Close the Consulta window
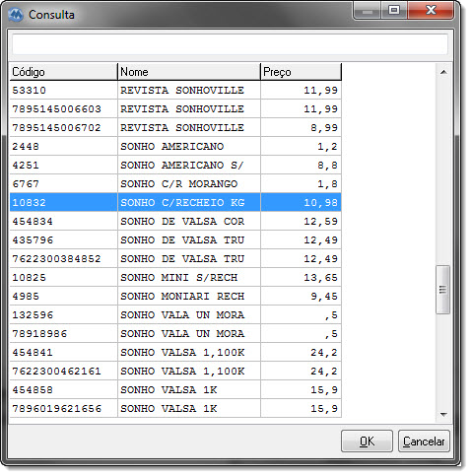Image resolution: width=471 pixels, height=476 pixels. (431, 10)
